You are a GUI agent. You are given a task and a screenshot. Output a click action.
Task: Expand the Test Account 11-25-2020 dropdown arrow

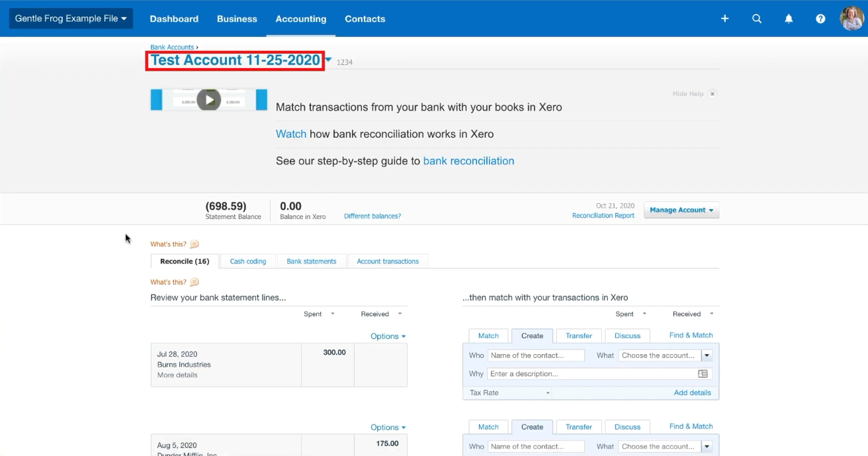(x=328, y=60)
